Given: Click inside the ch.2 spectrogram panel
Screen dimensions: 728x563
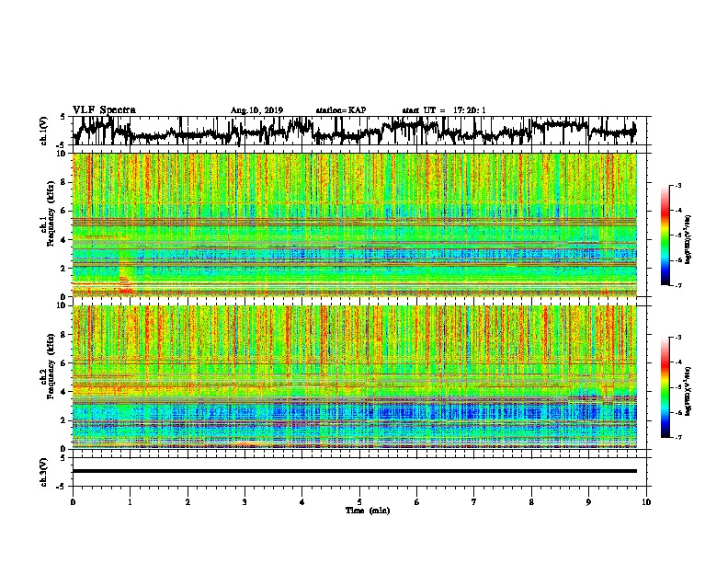Looking at the screenshot, I should click(x=355, y=377).
